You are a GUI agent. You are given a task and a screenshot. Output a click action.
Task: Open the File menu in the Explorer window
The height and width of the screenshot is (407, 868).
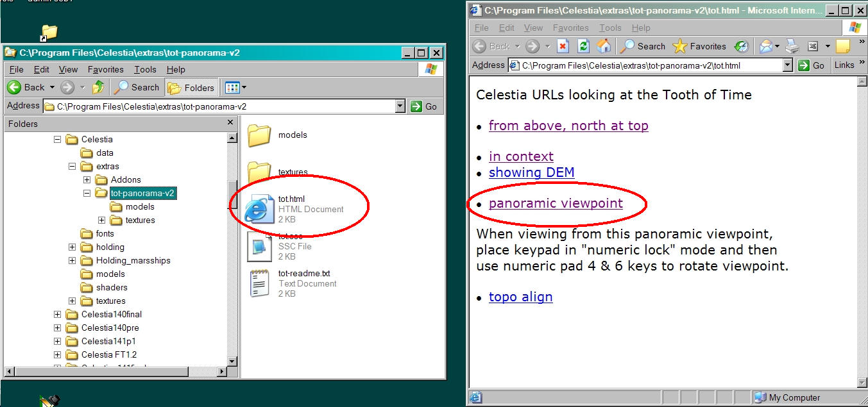(x=17, y=69)
